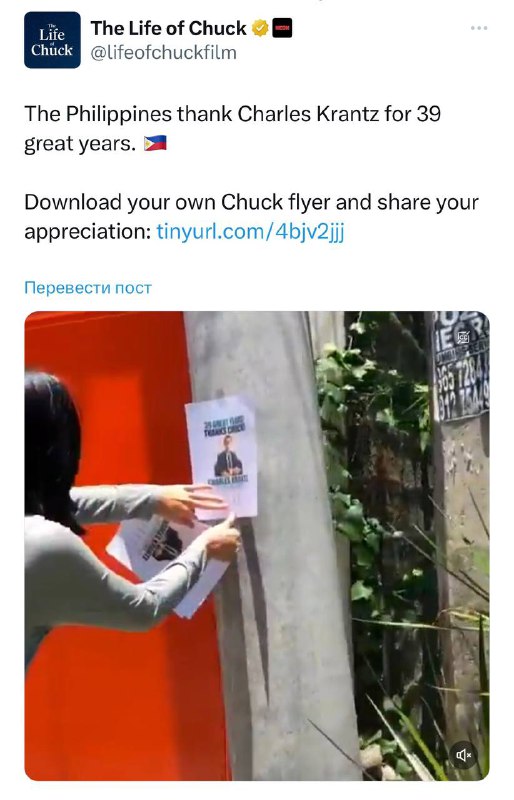Click the Chuck flyer on the pole in video
Viewport: 514px width, 800px height.
222,458
